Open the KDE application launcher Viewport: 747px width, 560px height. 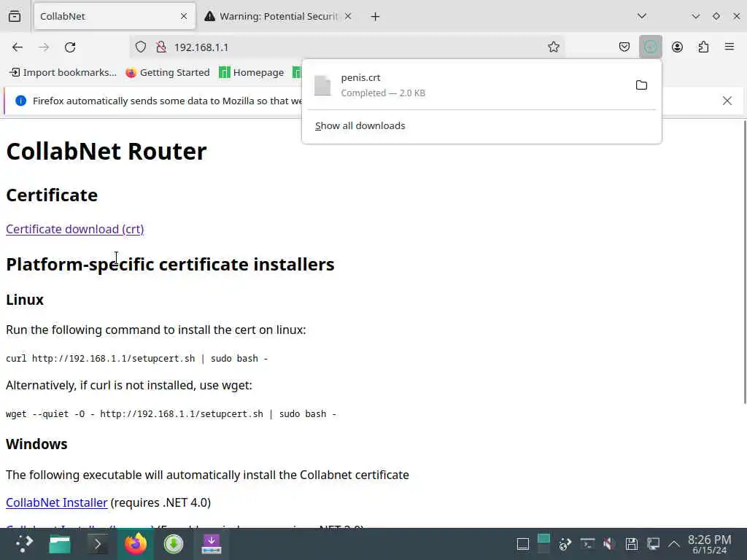[23, 544]
